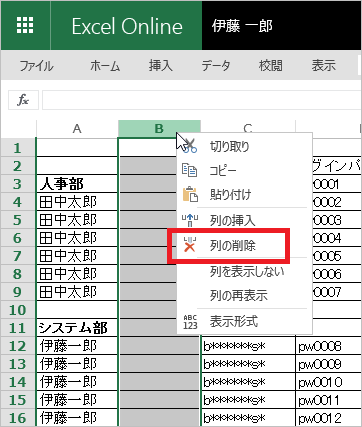
Task: Click empty cell A10
Action: 77,310
